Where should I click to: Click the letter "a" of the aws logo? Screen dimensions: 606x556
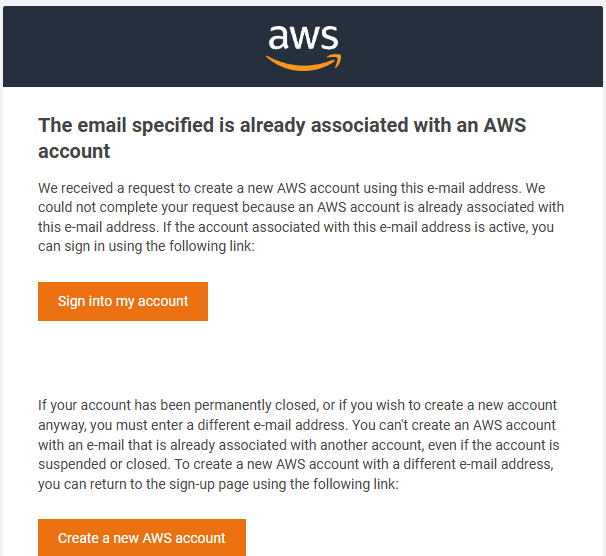(278, 37)
